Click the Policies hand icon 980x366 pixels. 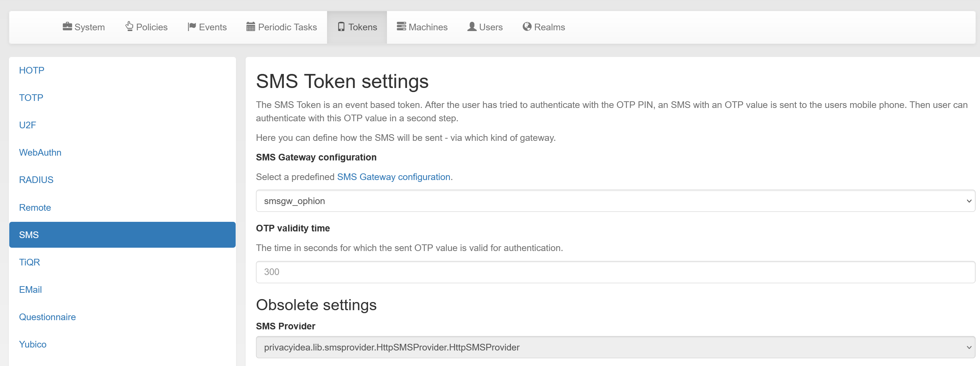129,26
